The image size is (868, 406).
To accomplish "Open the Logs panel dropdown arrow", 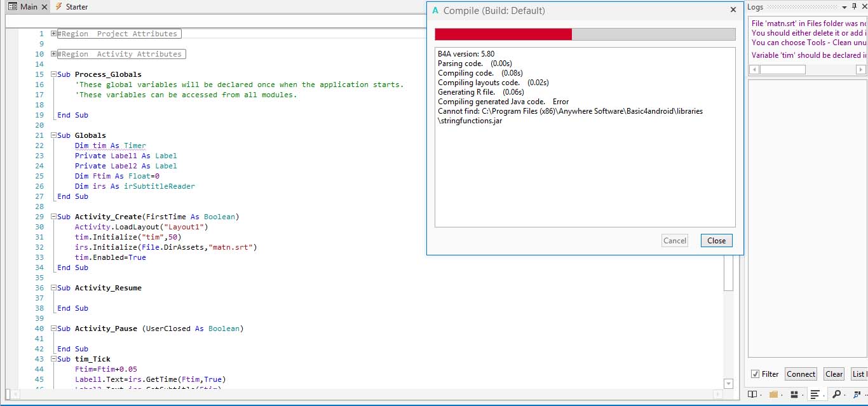I will [843, 7].
